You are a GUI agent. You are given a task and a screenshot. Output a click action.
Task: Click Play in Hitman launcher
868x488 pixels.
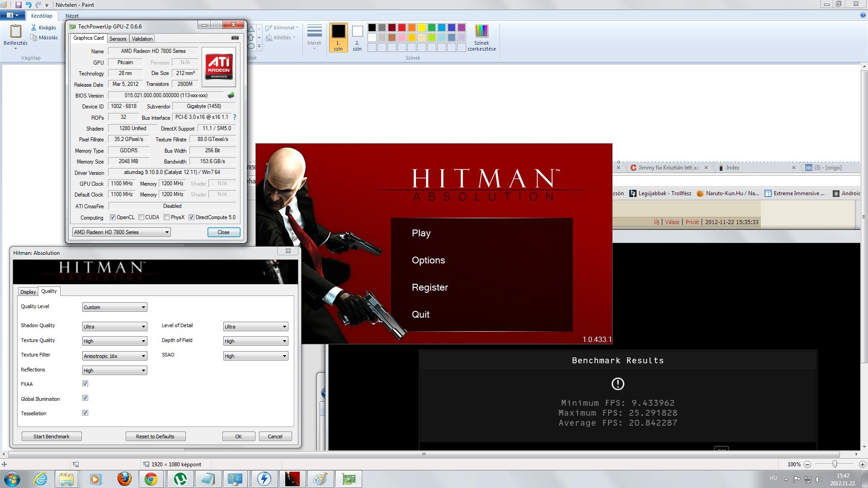421,233
